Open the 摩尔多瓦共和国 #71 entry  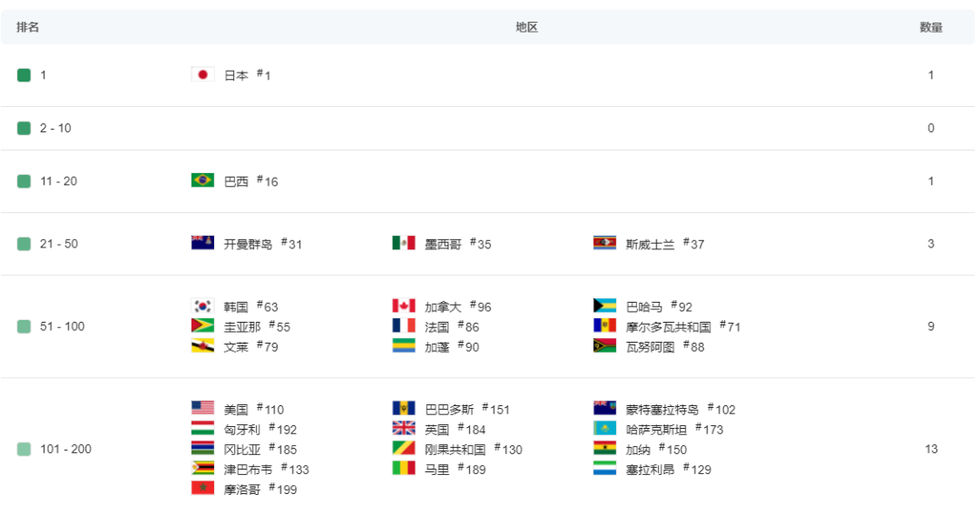tap(683, 326)
